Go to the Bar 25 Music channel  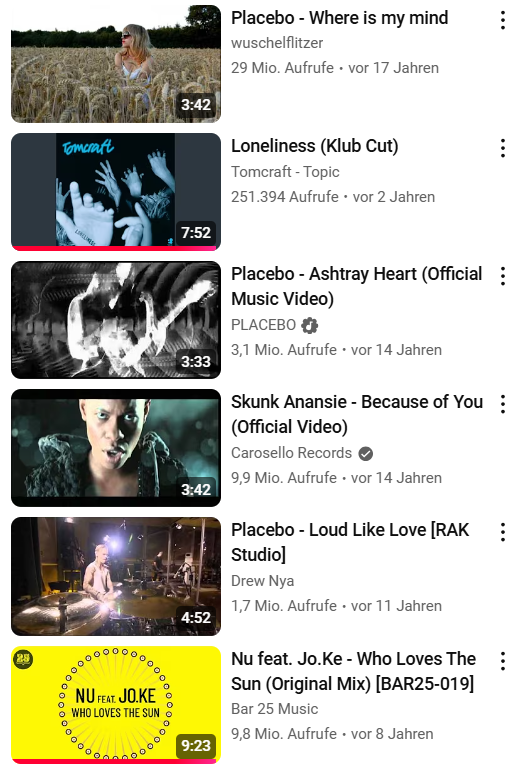click(x=274, y=709)
